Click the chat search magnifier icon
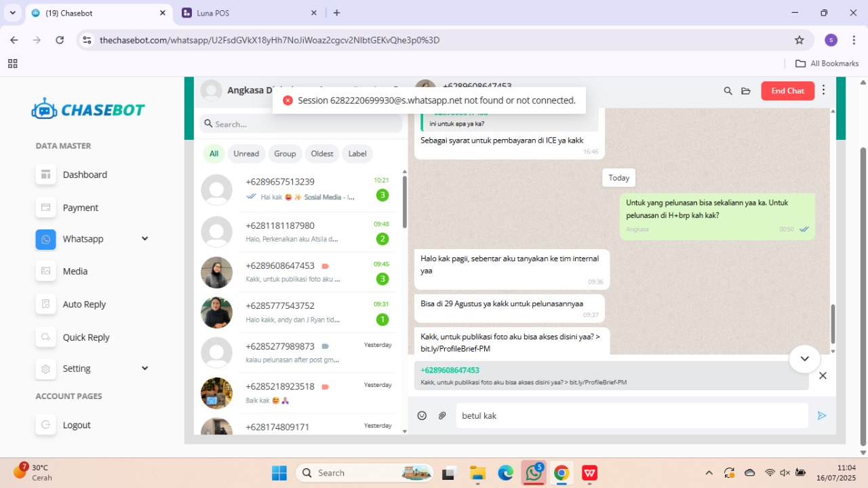The image size is (868, 488). 728,91
